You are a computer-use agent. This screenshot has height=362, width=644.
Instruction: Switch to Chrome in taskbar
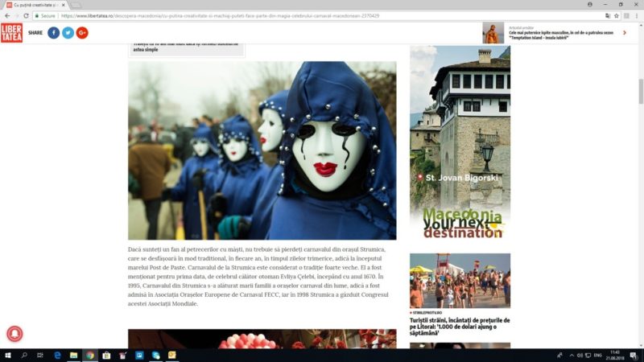pyautogui.click(x=90, y=356)
